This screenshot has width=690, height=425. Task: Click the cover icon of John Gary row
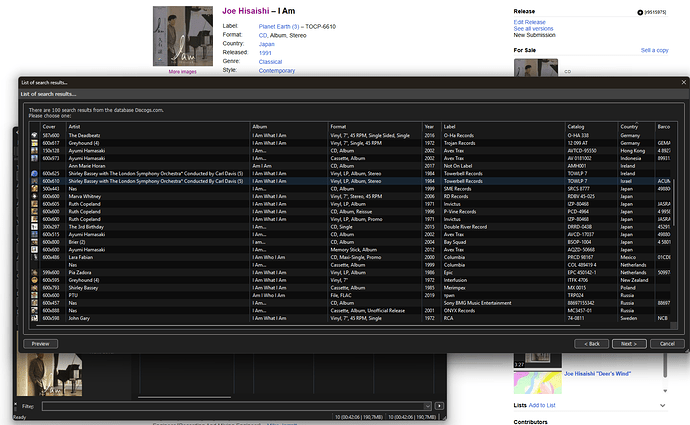(x=34, y=318)
